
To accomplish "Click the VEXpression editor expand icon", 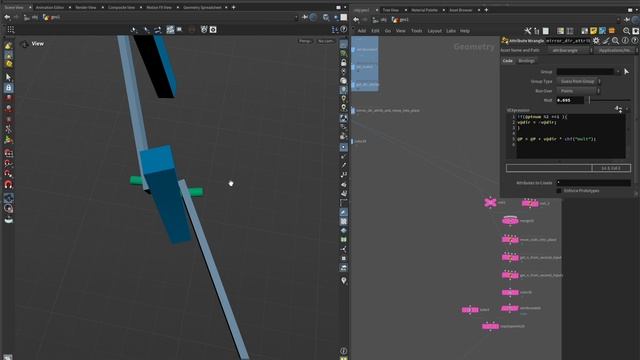I will tap(618, 109).
